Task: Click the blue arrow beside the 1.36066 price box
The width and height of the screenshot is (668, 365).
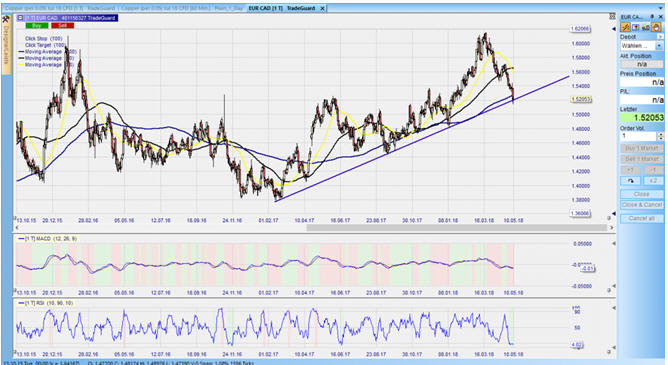Action: (x=614, y=213)
